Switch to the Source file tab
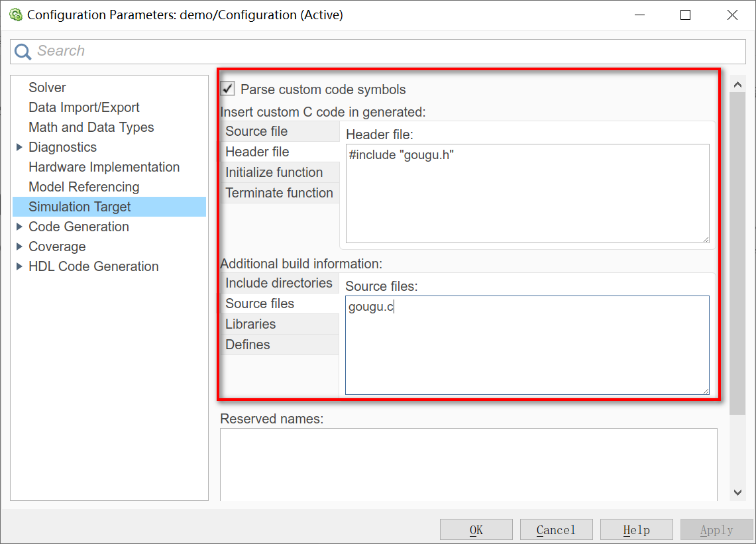 (x=256, y=131)
